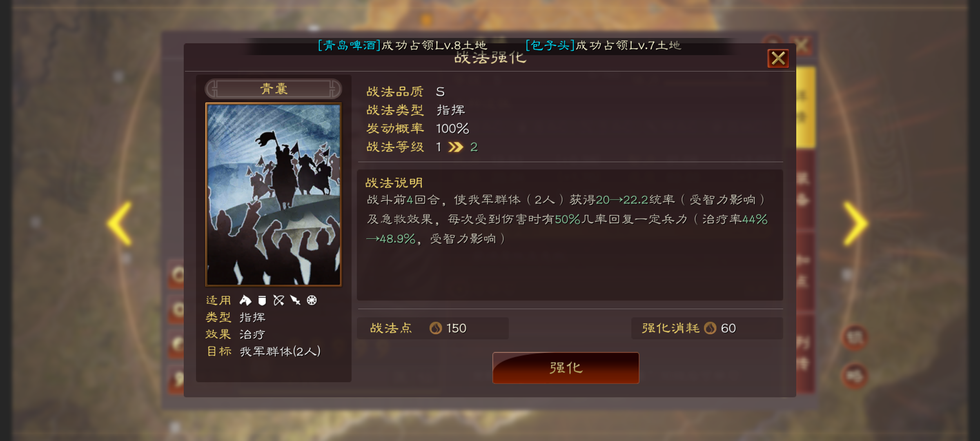This screenshot has height=441, width=980.
Task: Select the 青囊 tactic card image
Action: pyautogui.click(x=273, y=194)
